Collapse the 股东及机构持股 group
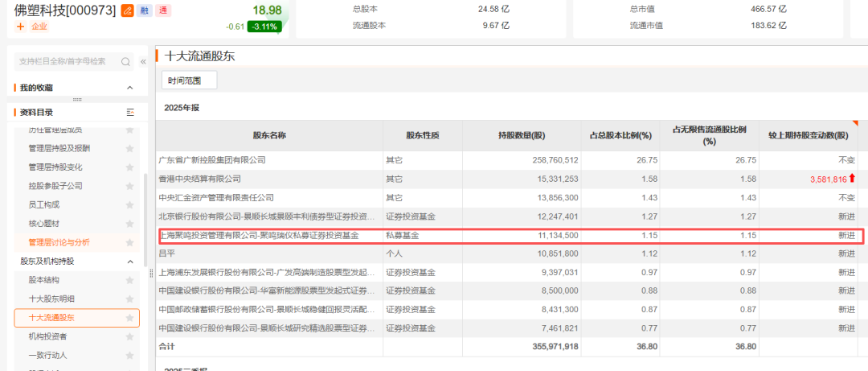This screenshot has height=371, width=868. coord(130,262)
